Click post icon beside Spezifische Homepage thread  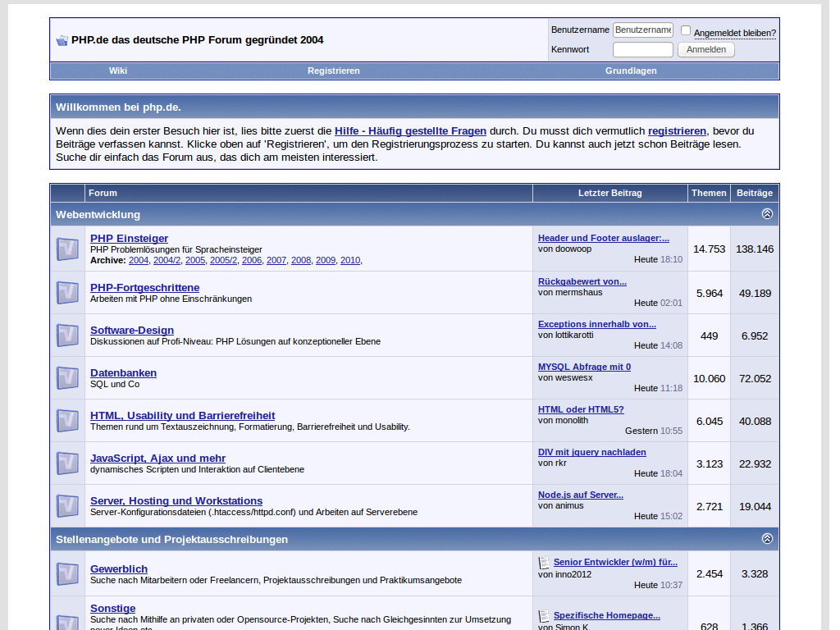coord(544,616)
